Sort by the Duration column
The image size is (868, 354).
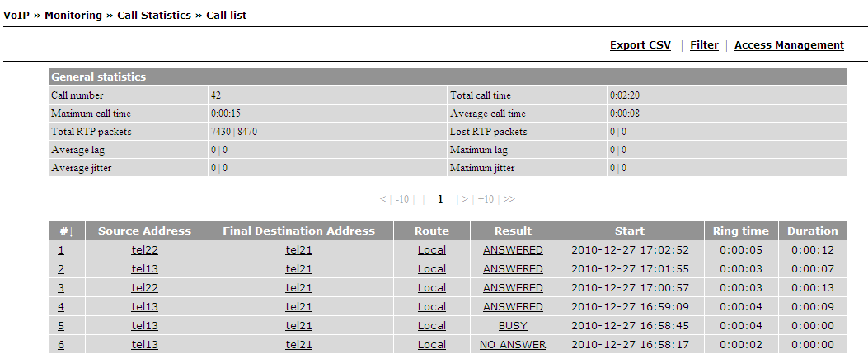coord(813,231)
